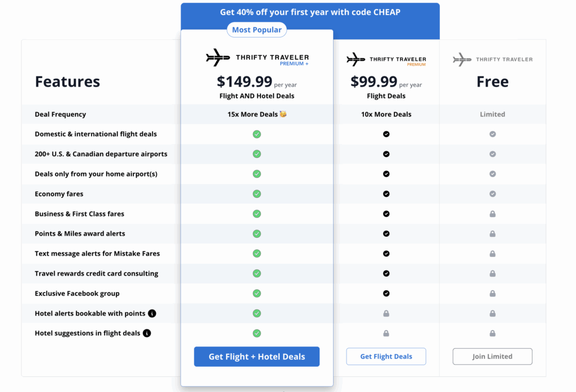
Task: Click the 40% off promo code banner
Action: click(x=310, y=12)
